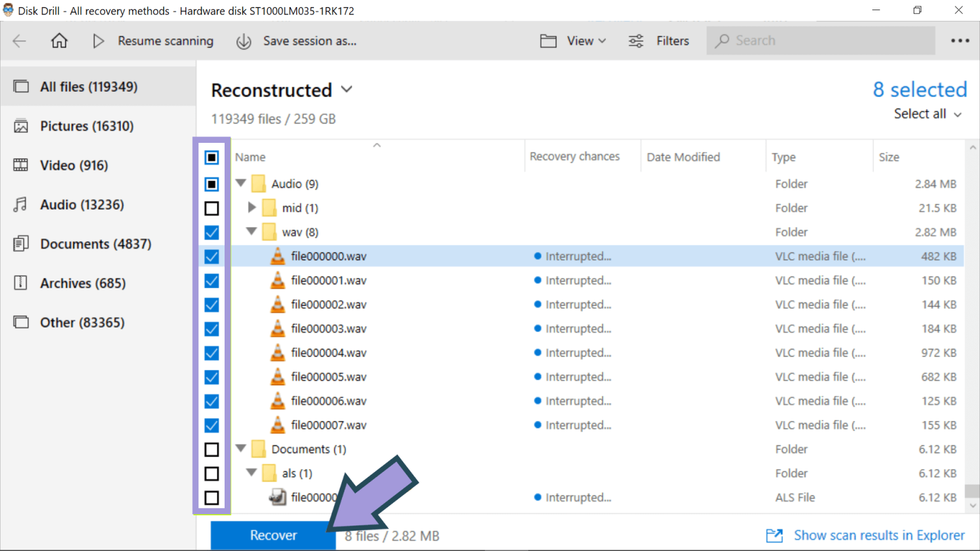The image size is (980, 551).
Task: Click the Recover button
Action: [x=272, y=535]
